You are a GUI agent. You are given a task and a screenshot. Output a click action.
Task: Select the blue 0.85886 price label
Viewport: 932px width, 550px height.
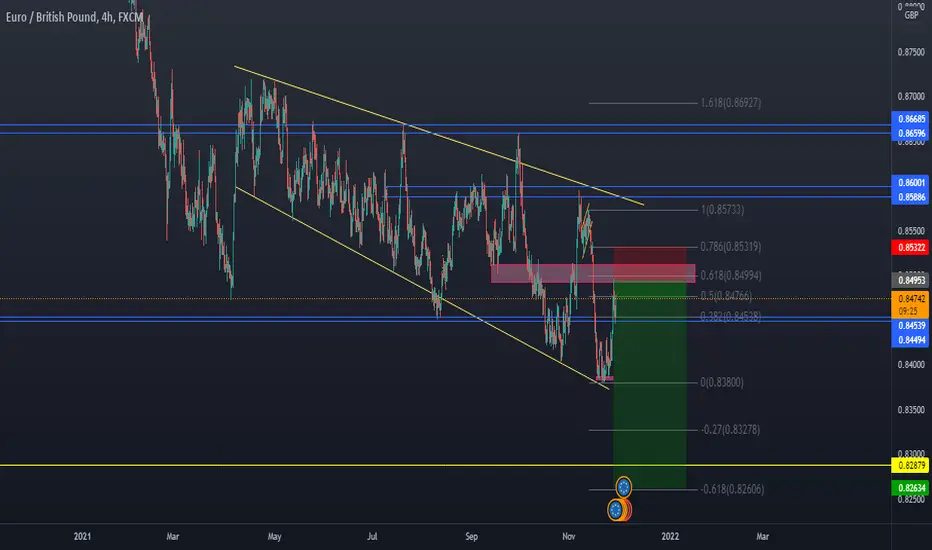[911, 197]
